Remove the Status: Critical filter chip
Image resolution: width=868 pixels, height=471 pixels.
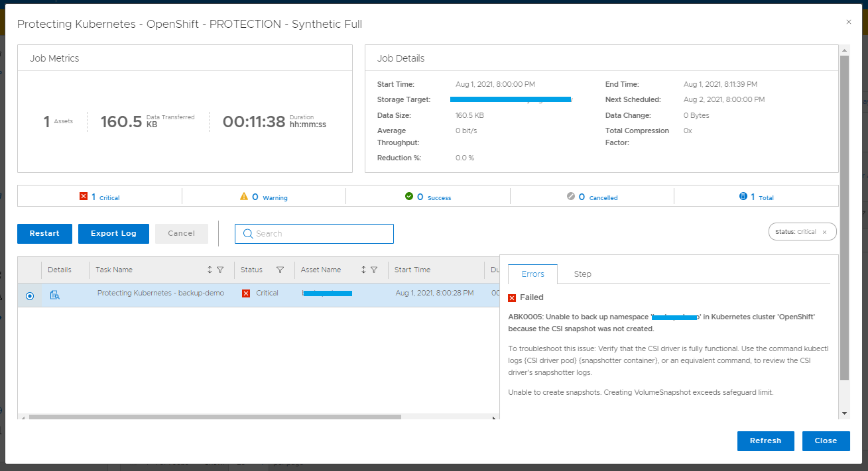coord(824,232)
